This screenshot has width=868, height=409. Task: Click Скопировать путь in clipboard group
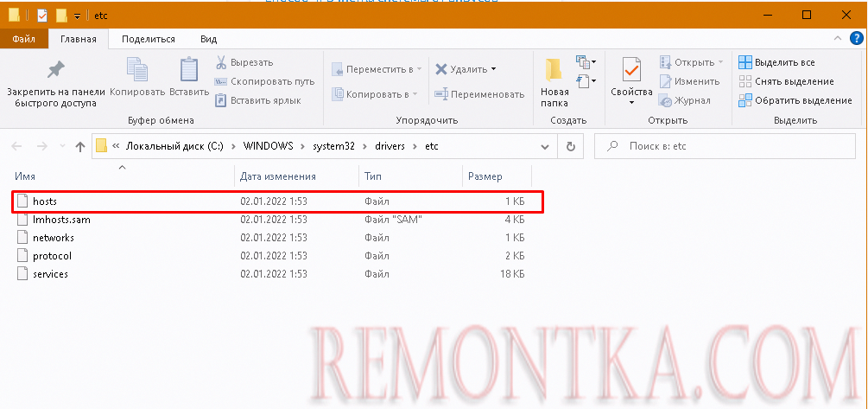point(264,81)
